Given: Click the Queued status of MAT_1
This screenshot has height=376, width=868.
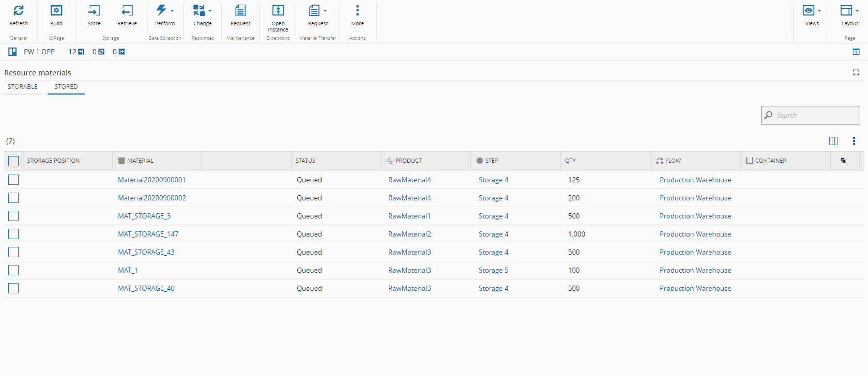Looking at the screenshot, I should tap(309, 270).
